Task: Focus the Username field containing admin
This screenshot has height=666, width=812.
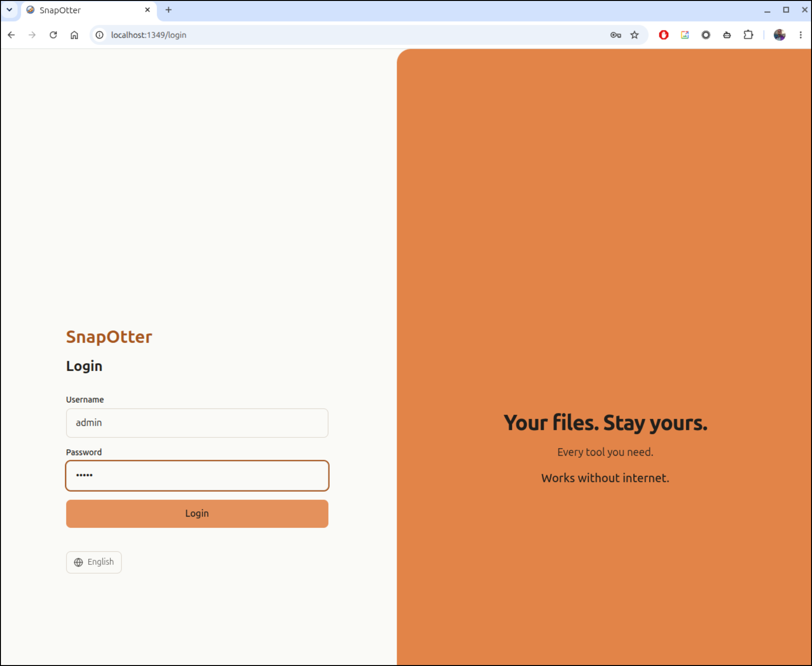Action: (197, 423)
